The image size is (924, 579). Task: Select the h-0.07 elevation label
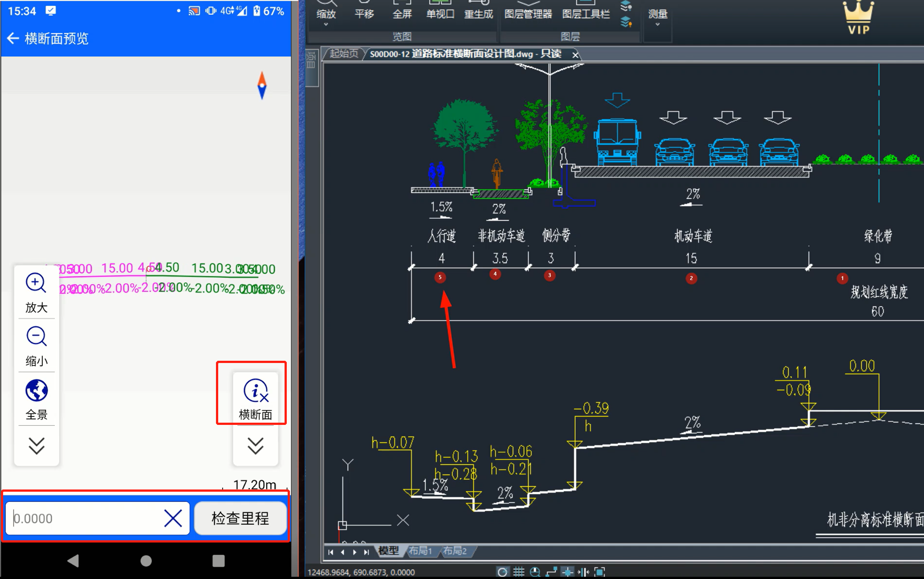(x=392, y=442)
